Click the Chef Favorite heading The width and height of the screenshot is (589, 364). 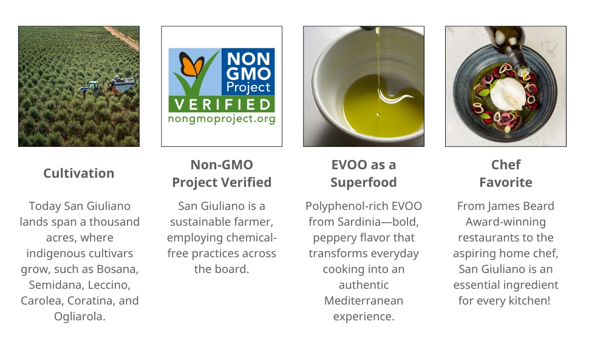(x=506, y=174)
